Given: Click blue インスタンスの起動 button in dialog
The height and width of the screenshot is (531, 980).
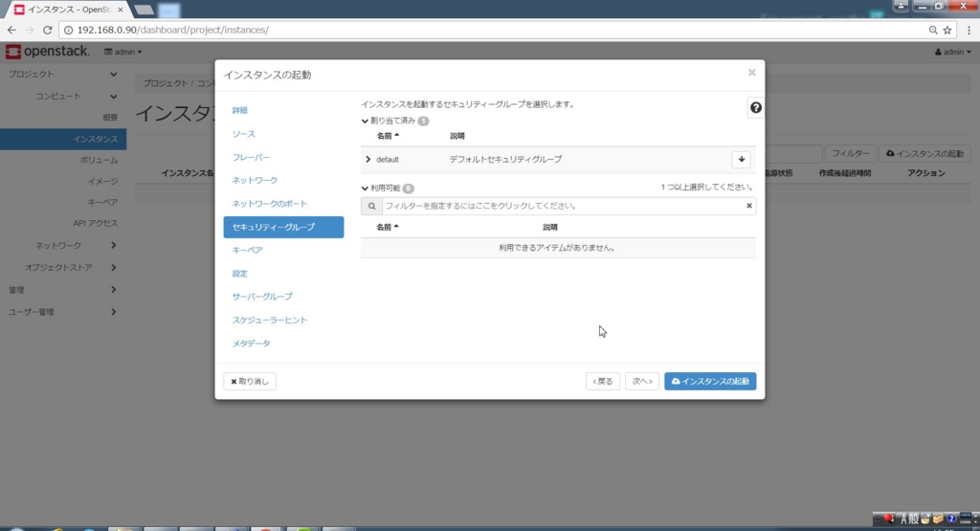Looking at the screenshot, I should click(710, 381).
